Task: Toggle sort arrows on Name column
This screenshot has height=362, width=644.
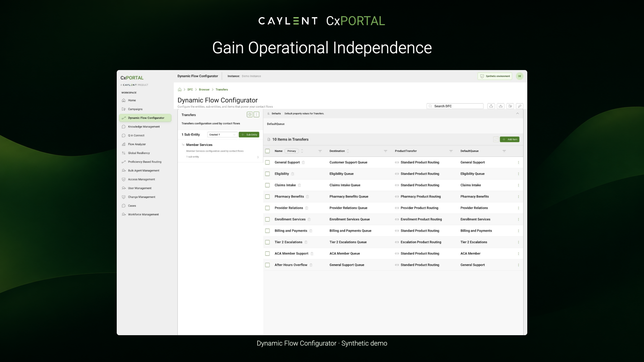Action: click(x=302, y=151)
